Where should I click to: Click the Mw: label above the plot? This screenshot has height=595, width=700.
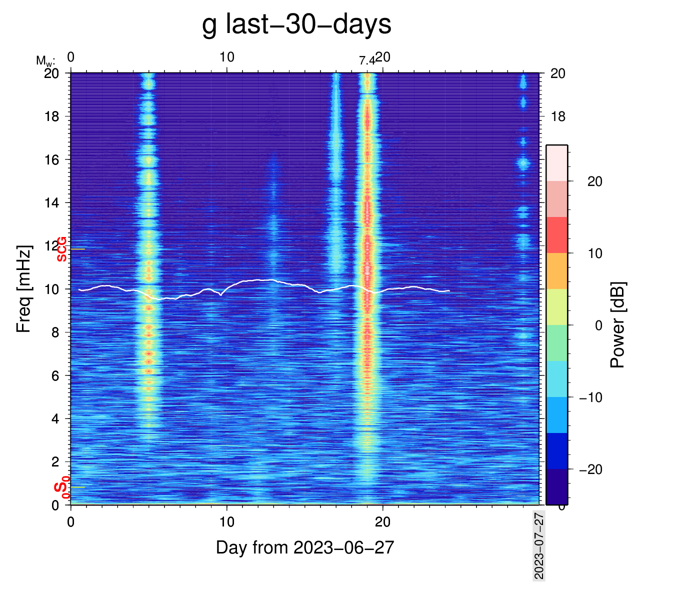click(45, 61)
